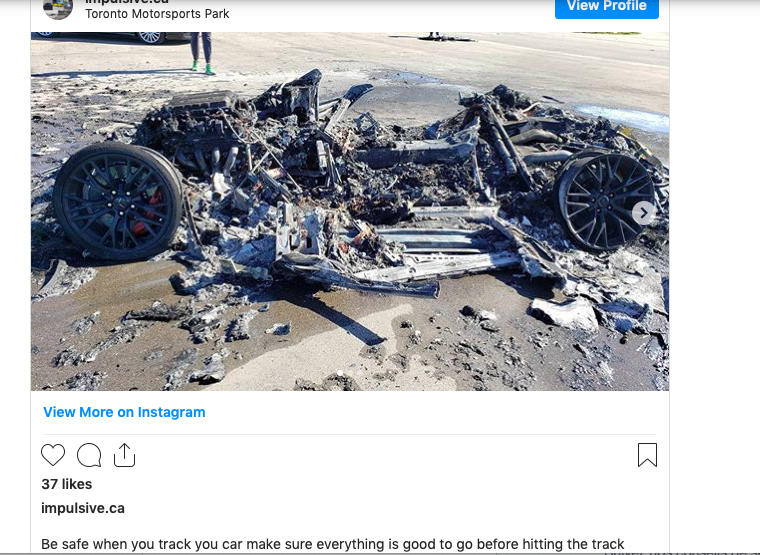Click the cut-off username above Toronto Motorsports Park
760x555 pixels.
(127, 2)
